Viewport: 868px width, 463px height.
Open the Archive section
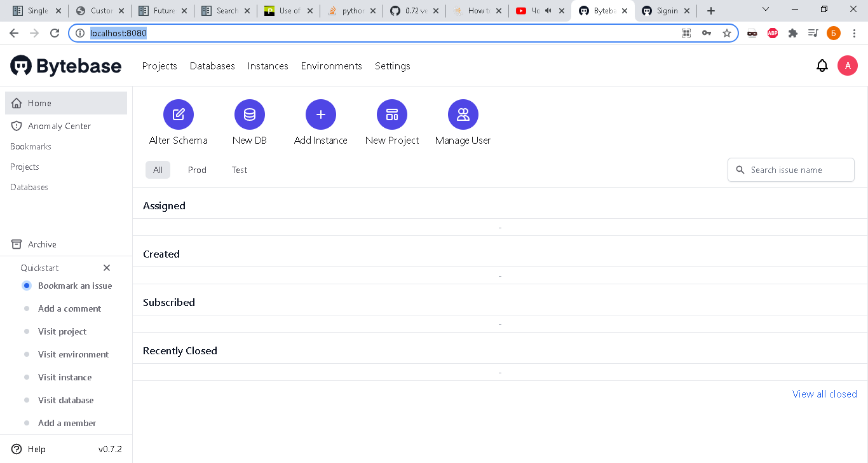click(42, 244)
